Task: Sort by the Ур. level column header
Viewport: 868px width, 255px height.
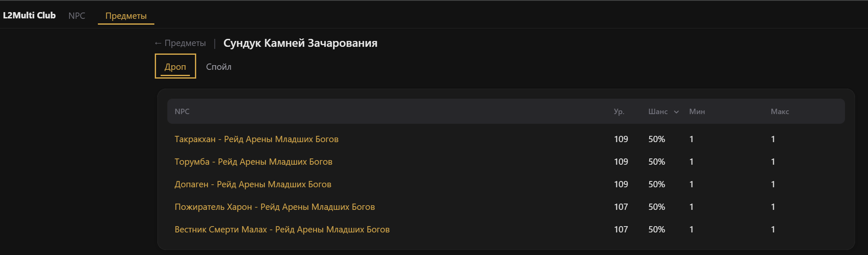Action: [x=619, y=112]
